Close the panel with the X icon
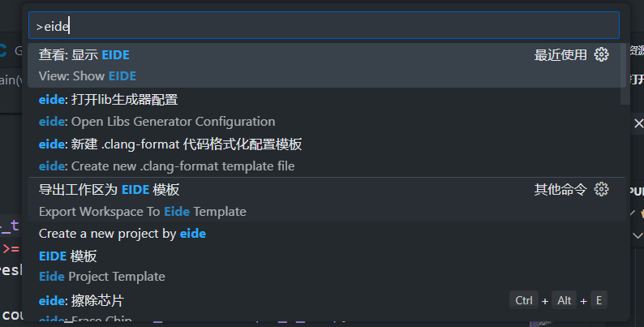Screen dimensions: 644x327 (x=638, y=123)
